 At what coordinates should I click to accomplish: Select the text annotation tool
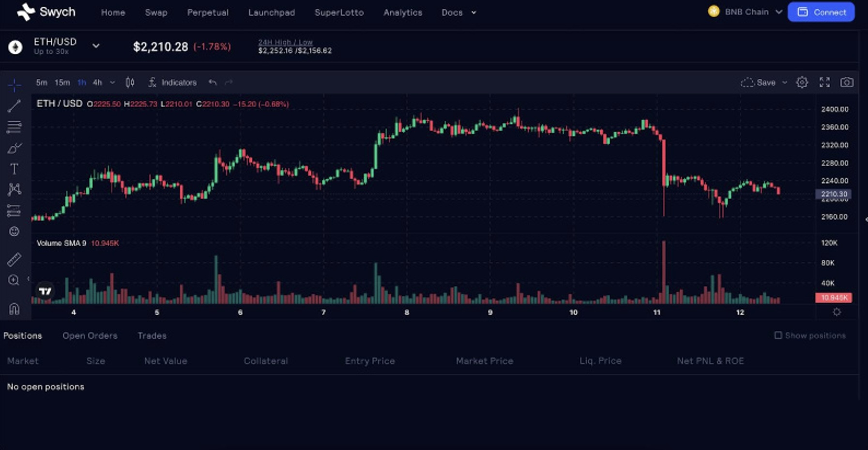14,169
